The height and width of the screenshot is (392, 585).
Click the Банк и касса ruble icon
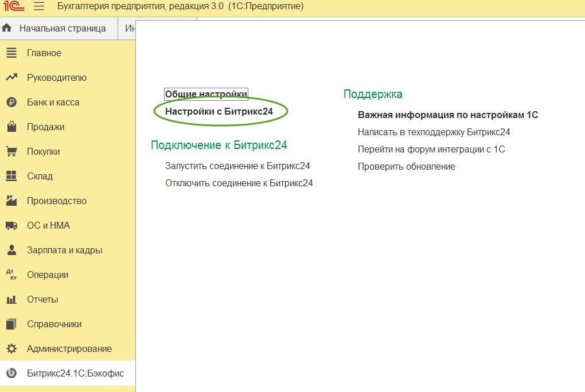pos(11,102)
